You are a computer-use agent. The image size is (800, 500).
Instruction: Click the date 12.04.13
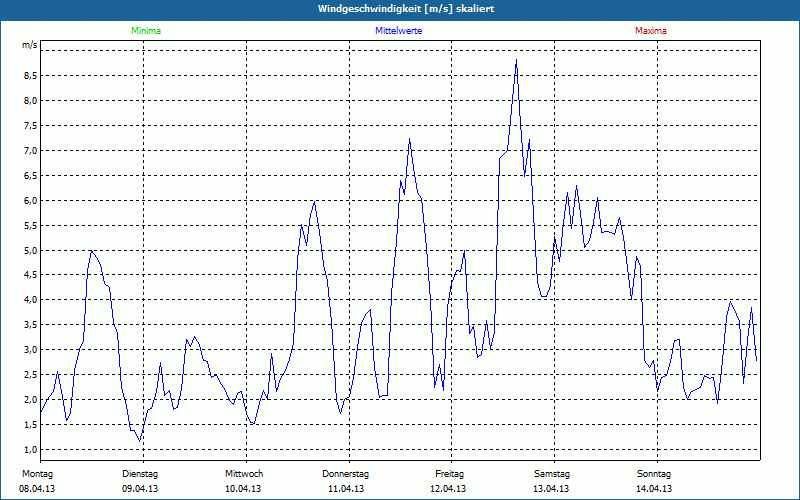(448, 489)
